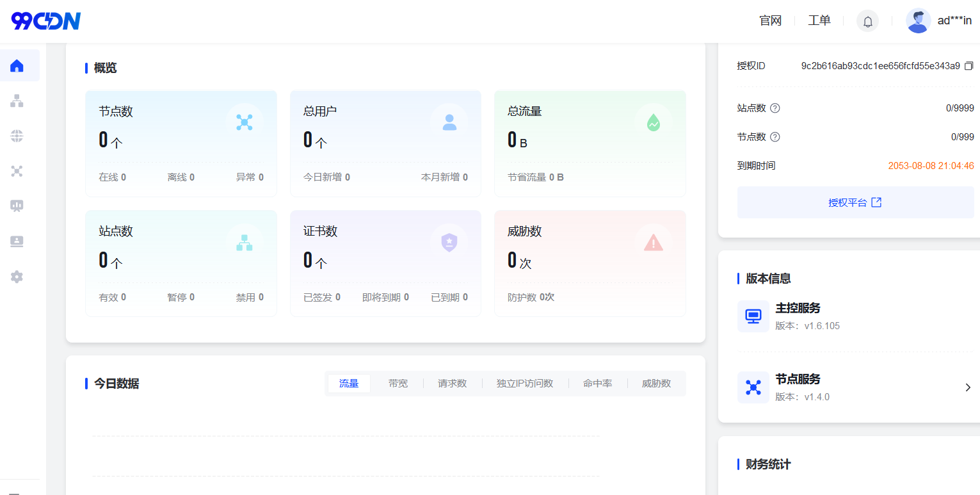The image size is (980, 495).
Task: Click the 0/9999 site quota value
Action: point(960,108)
